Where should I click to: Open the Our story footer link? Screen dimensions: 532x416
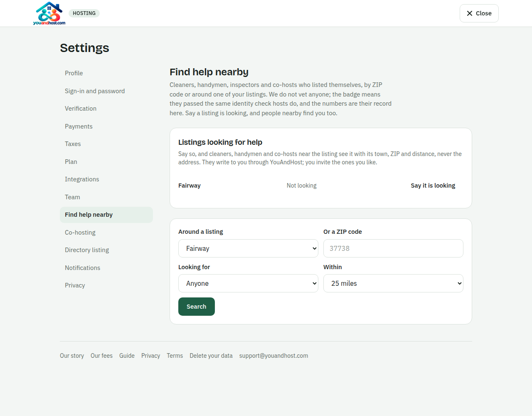[x=72, y=356]
